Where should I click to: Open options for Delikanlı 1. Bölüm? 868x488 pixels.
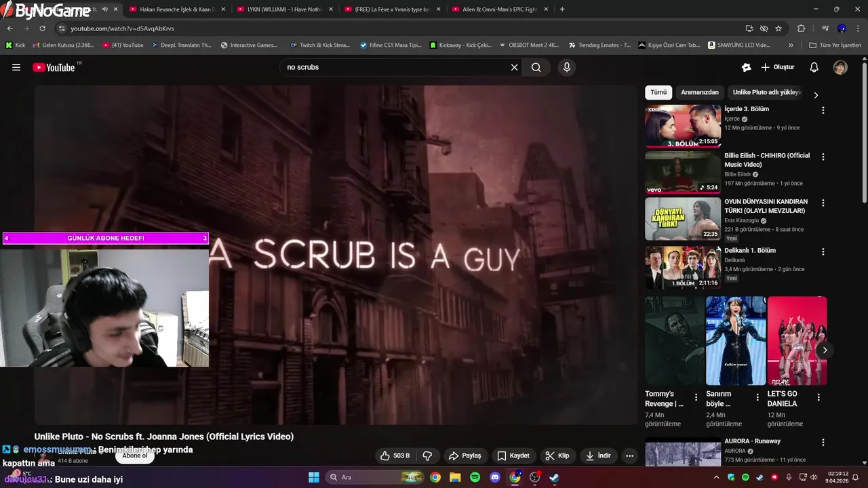(x=823, y=251)
